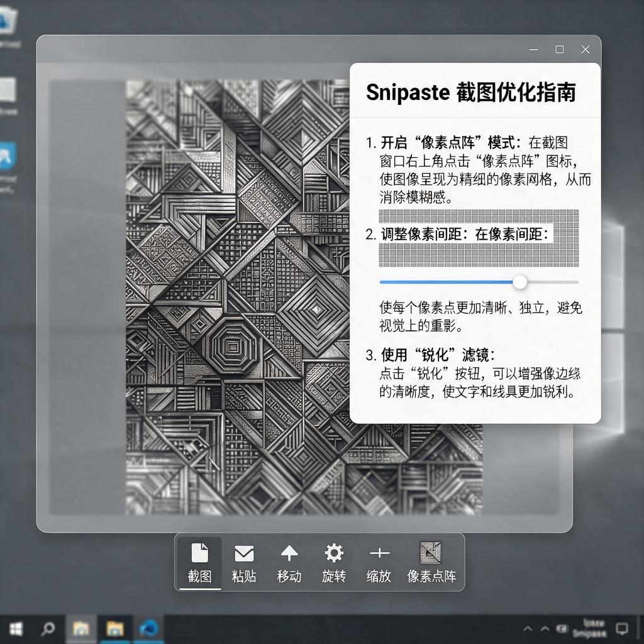
Task: Click the text '点击“锐化”按钮'
Action: click(429, 374)
